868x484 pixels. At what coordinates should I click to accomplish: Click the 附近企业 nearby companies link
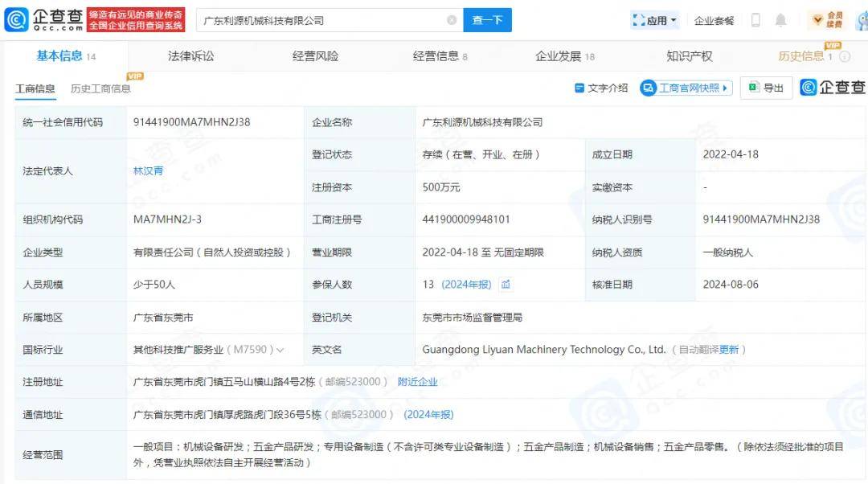tap(417, 382)
